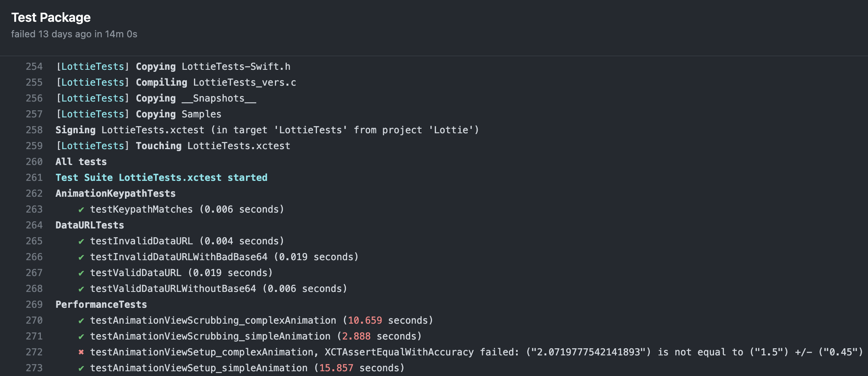Click the 'PerformanceTests' heading

[101, 305]
